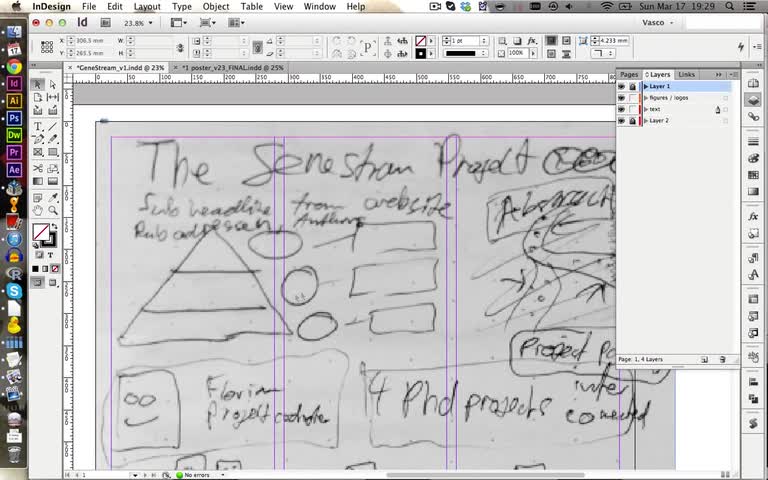
Task: Open the Window menu
Action: [x=319, y=6]
